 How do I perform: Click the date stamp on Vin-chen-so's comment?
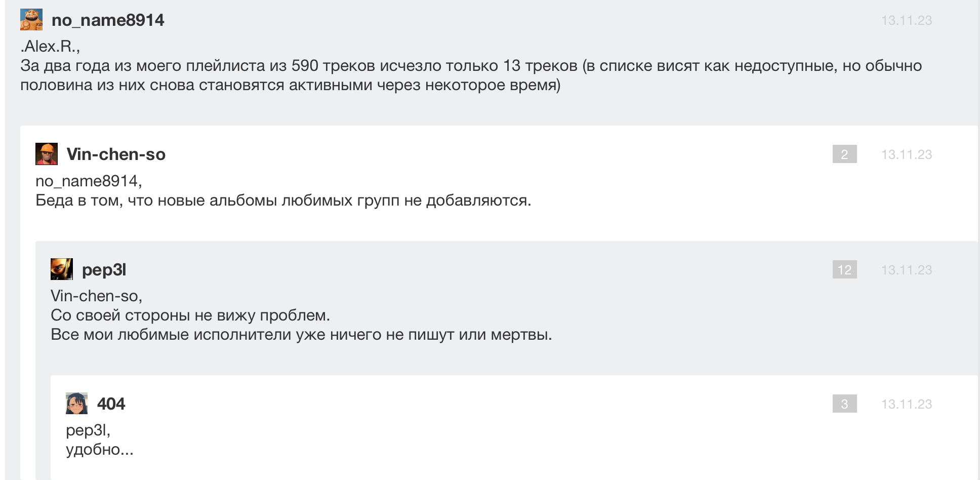click(906, 154)
